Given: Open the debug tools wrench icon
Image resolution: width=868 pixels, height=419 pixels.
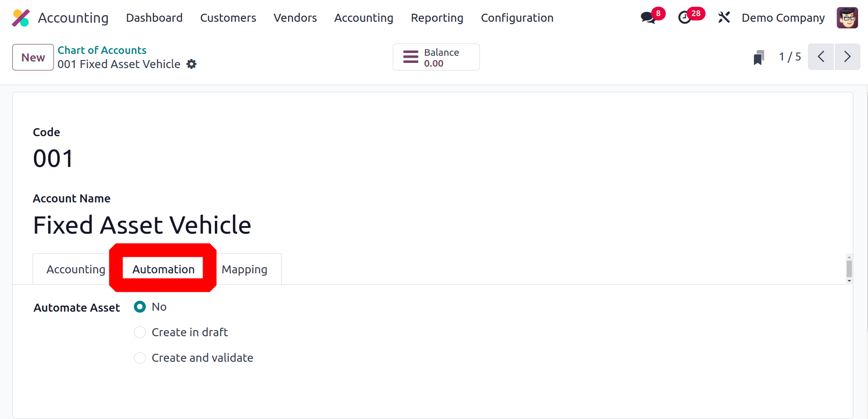Looking at the screenshot, I should pos(724,17).
